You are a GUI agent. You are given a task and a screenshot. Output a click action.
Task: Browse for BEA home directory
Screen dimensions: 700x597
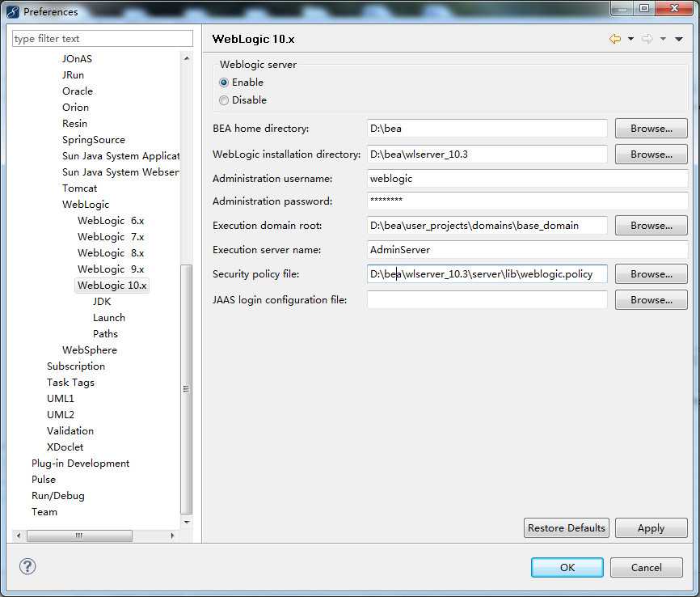651,129
